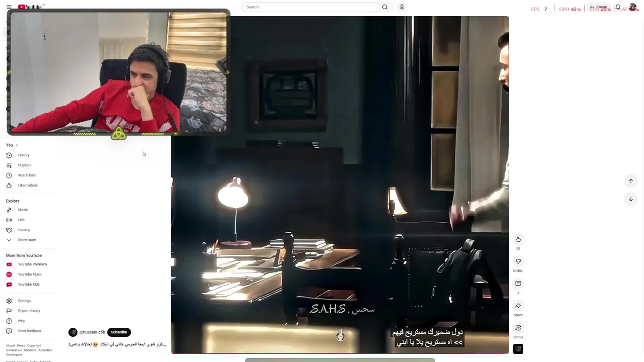Screen dimensions: 644x362
Task: Open the Developers footer link
Action: [14, 354]
